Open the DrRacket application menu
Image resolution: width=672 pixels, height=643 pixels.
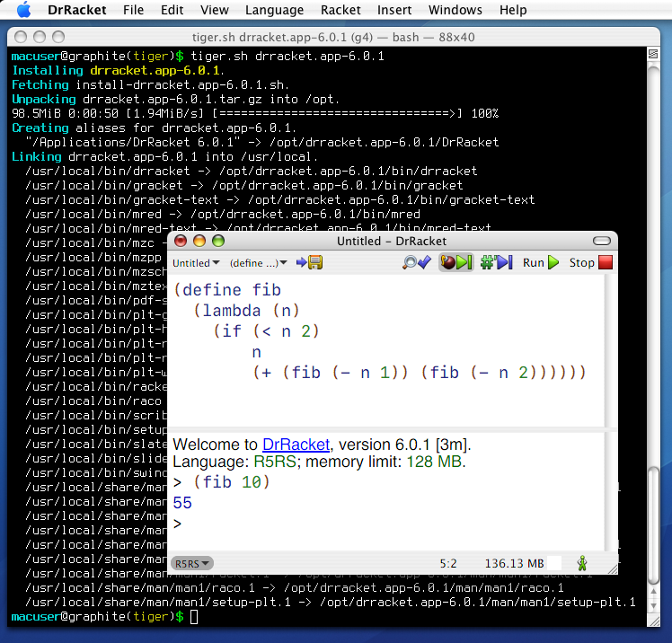click(x=77, y=9)
